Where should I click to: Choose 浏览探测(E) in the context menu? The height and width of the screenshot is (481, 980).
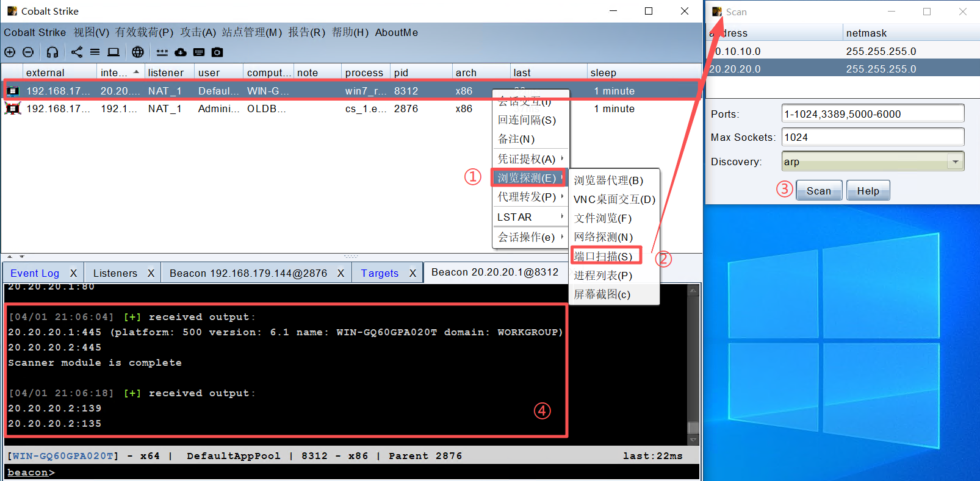(530, 177)
